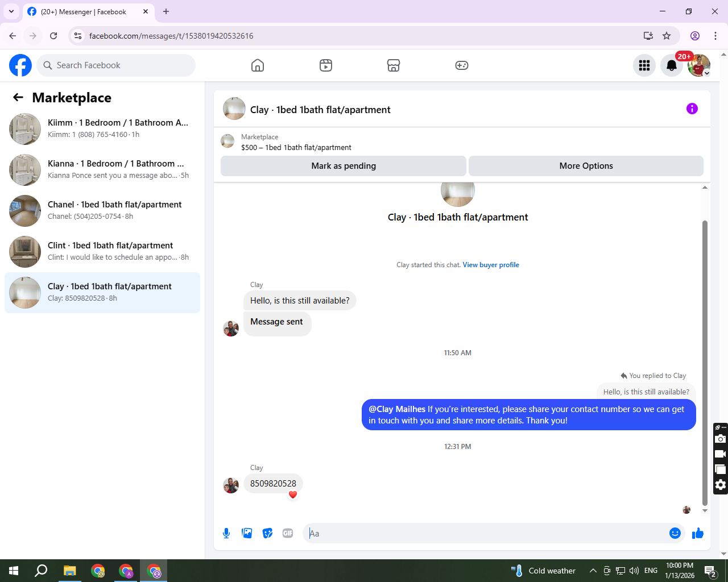Open the Kianna 1 Bedroom conversation
This screenshot has width=728, height=582.
click(x=102, y=170)
